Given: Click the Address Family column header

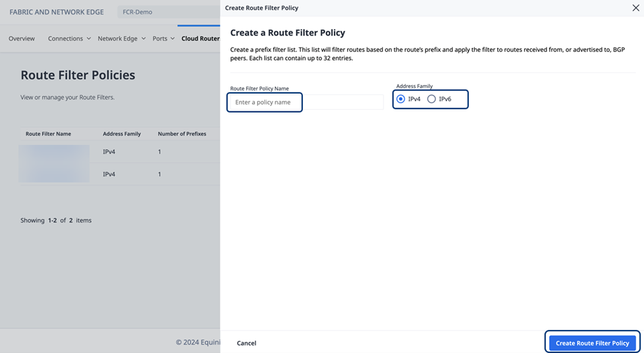Looking at the screenshot, I should pos(122,134).
